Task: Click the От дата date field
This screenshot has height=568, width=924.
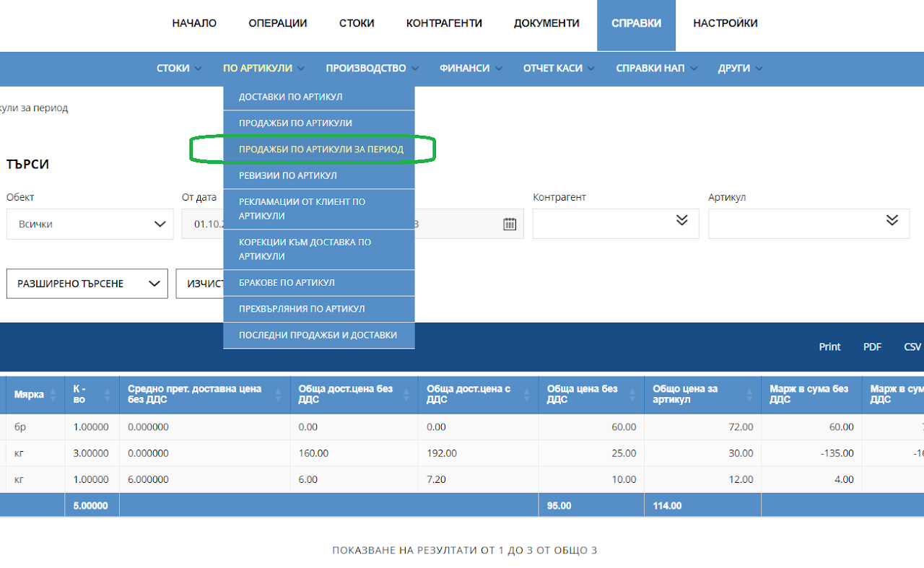Action: coord(203,224)
